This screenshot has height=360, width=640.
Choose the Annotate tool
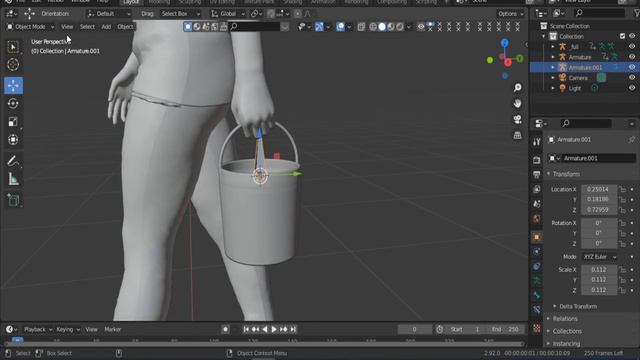click(13, 161)
